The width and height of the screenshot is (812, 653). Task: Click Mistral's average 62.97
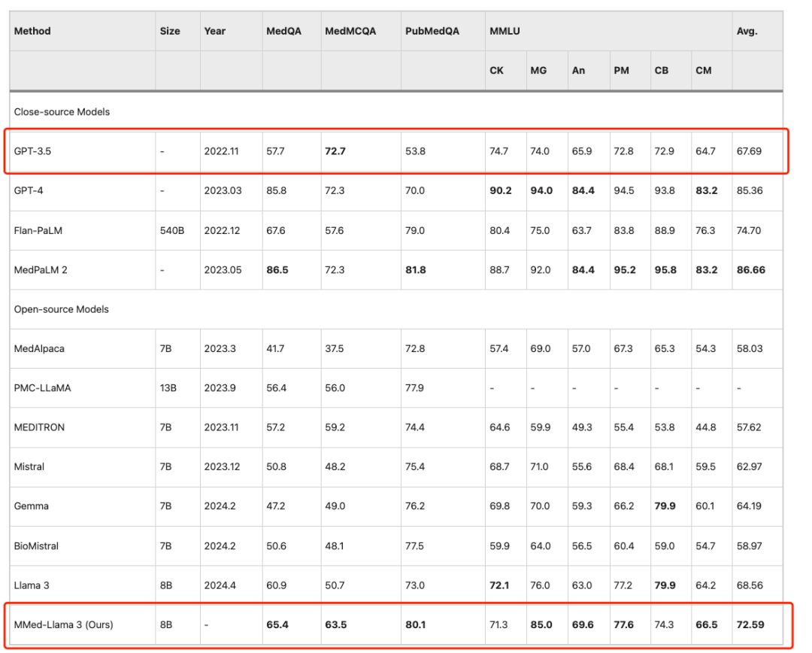(x=749, y=467)
